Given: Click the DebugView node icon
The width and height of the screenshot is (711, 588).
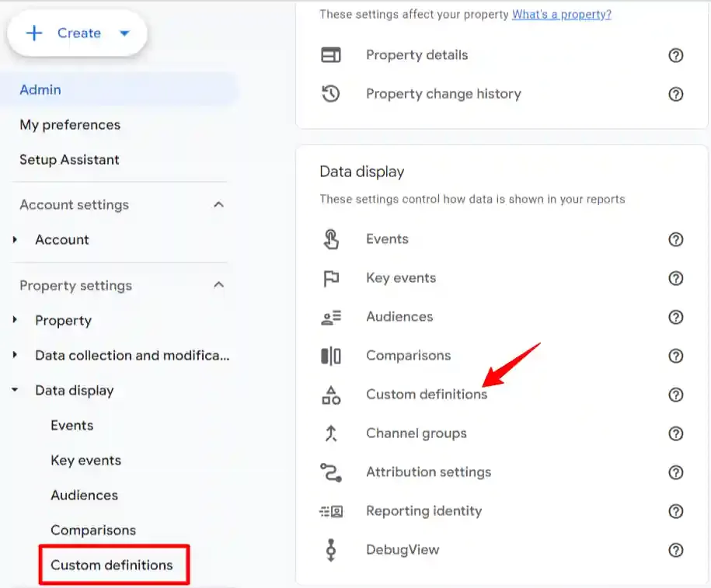Looking at the screenshot, I should (x=331, y=550).
